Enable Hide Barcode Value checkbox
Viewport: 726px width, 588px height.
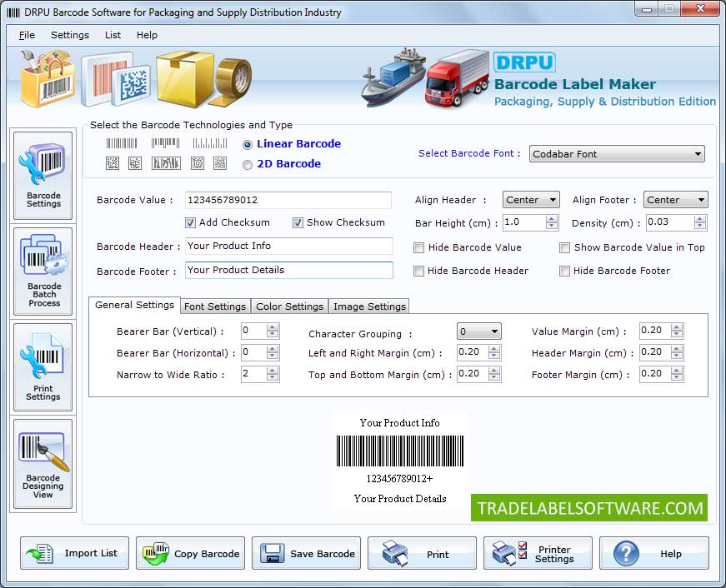[x=418, y=248]
